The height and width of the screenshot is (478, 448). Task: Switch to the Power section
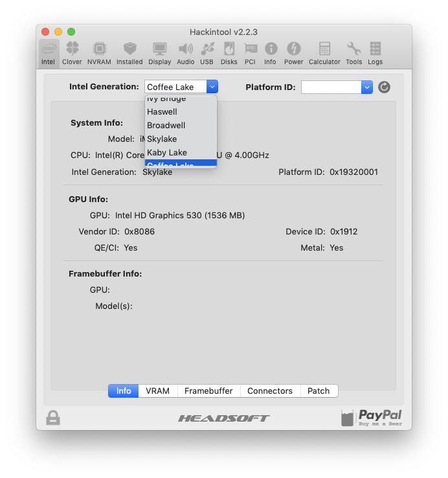tap(294, 54)
